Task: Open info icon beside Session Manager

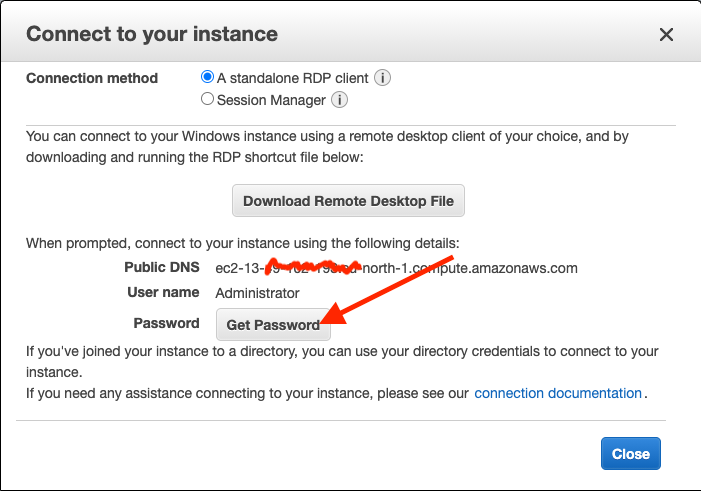Action: (x=339, y=100)
